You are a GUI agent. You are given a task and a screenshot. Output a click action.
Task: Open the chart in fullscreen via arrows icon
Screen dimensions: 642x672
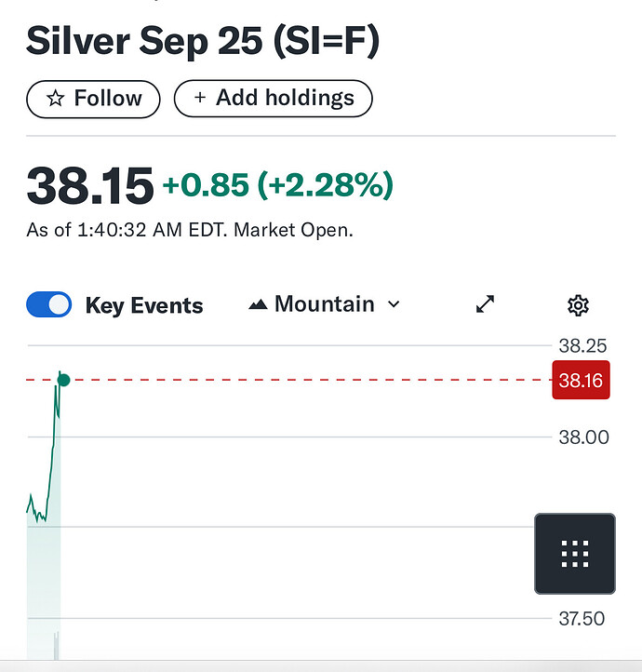(486, 304)
